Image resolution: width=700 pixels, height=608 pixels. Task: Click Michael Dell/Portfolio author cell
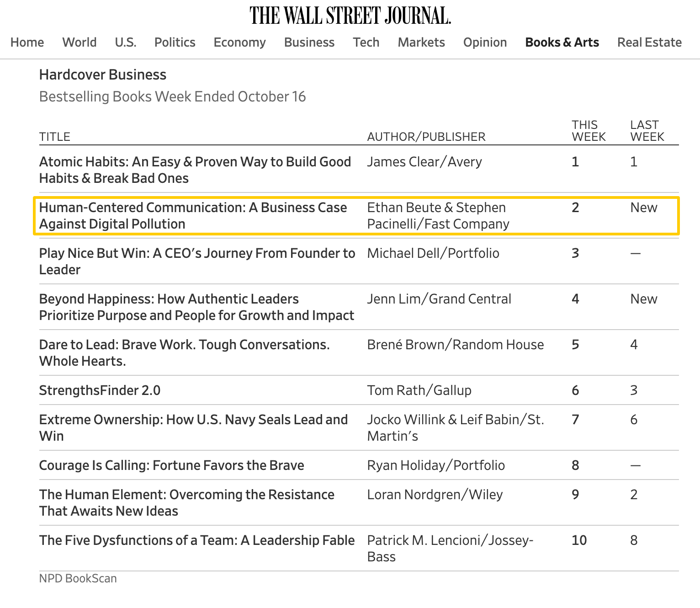[433, 253]
